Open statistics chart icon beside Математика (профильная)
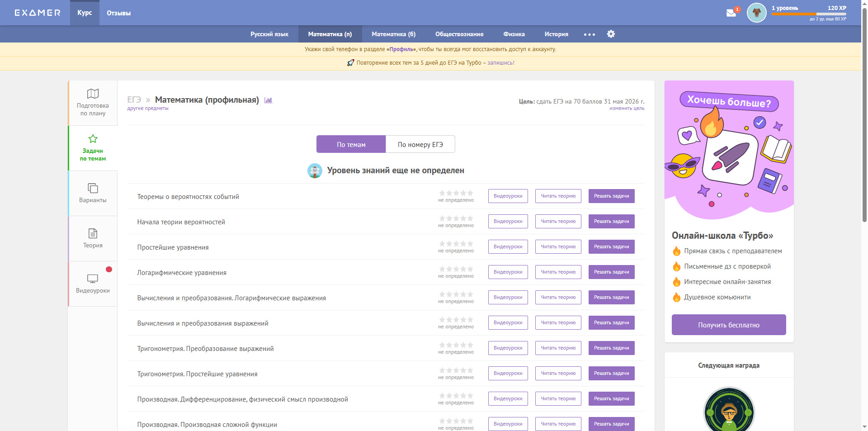Viewport: 868px width, 431px height. coord(268,100)
